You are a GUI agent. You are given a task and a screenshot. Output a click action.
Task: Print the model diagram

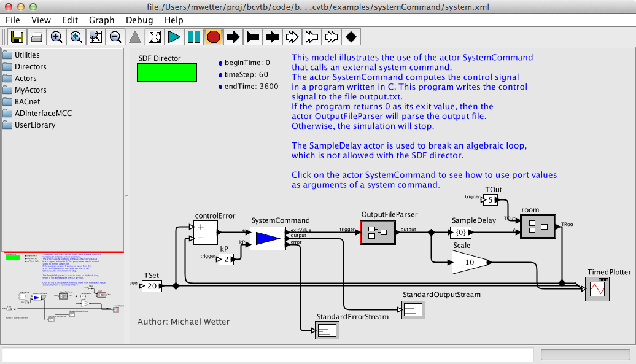tap(36, 37)
